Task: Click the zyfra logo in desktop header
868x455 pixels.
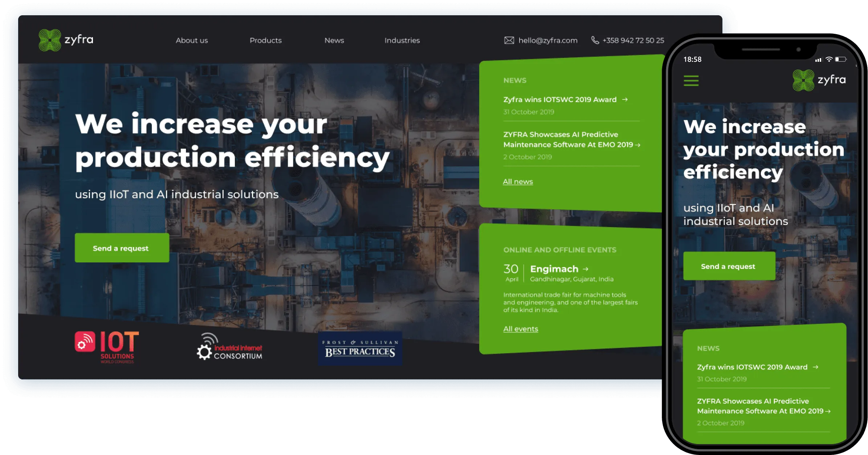Action: (x=66, y=40)
